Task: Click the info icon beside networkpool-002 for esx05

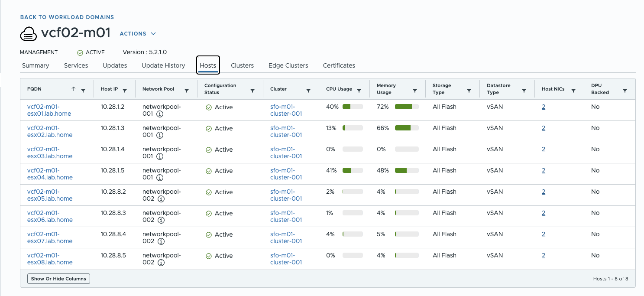Action: [160, 199]
